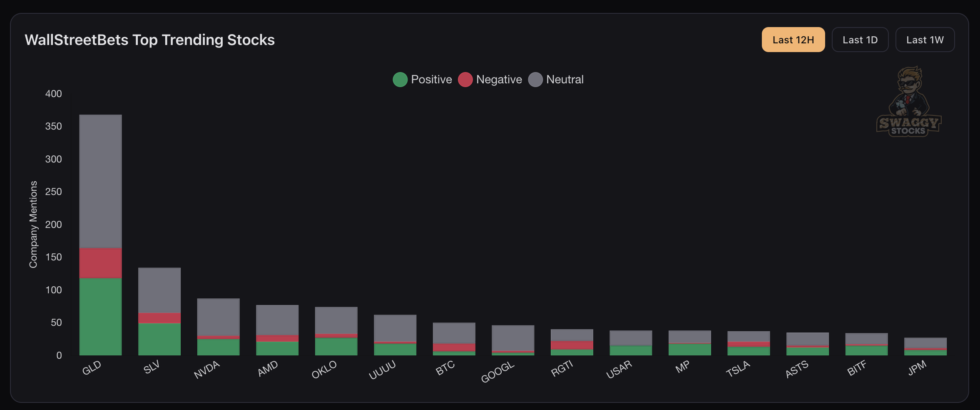
Task: Toggle the Positive legend green circle
Action: [400, 80]
